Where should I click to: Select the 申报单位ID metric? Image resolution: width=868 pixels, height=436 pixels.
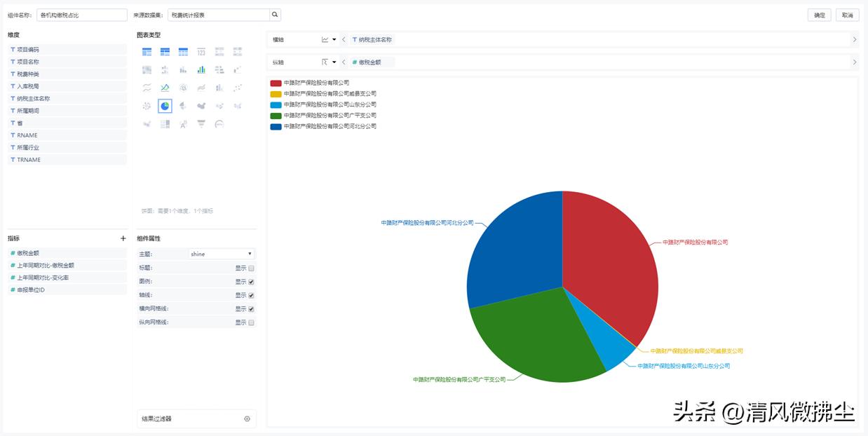pos(67,289)
